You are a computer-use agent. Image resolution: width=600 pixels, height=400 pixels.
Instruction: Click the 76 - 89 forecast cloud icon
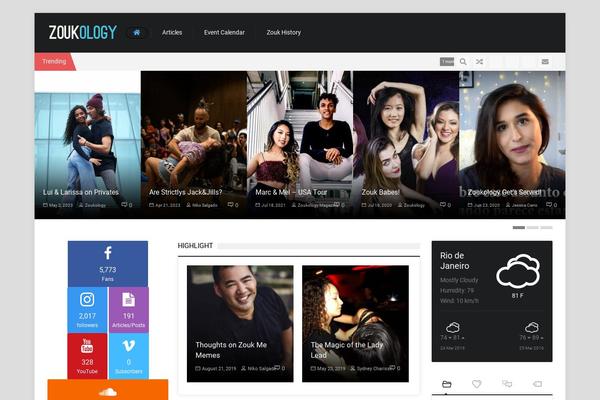(532, 327)
